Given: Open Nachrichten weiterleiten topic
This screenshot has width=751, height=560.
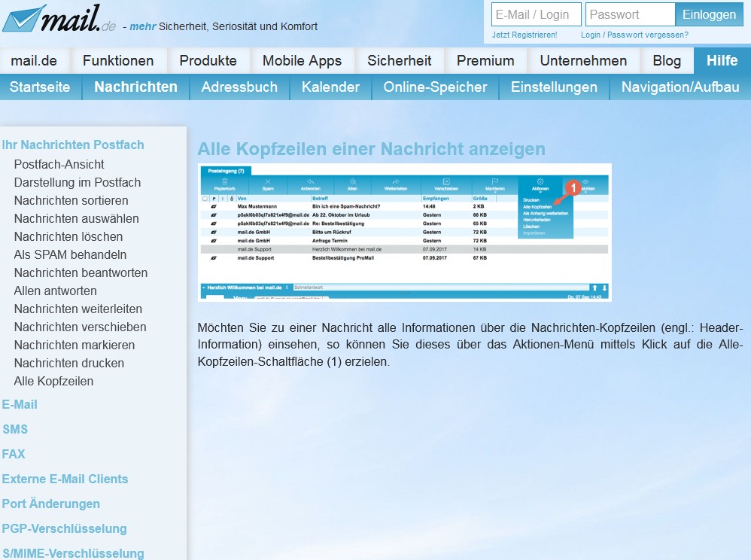Looking at the screenshot, I should point(78,309).
